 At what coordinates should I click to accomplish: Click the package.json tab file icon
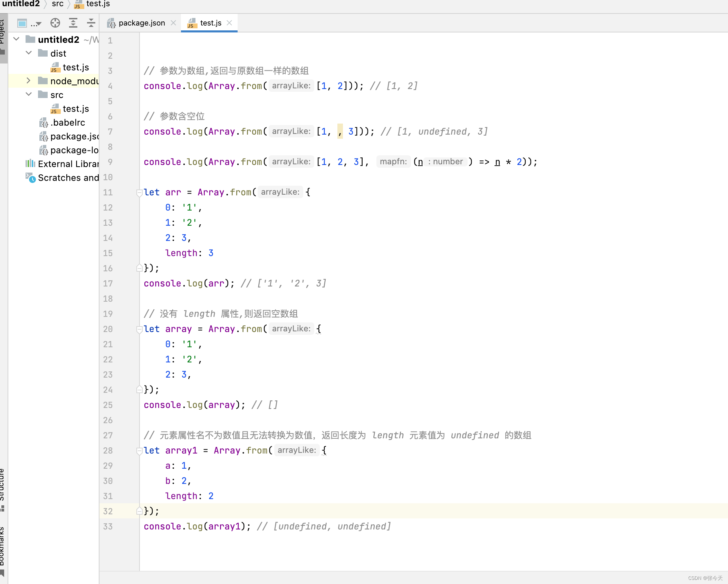[x=111, y=23]
